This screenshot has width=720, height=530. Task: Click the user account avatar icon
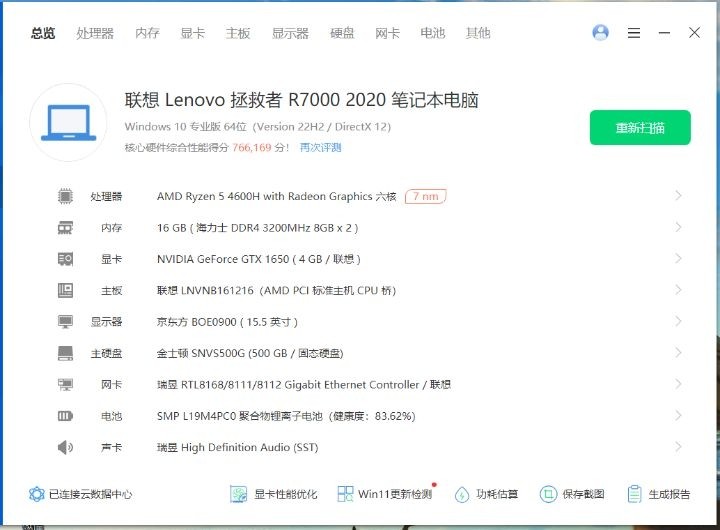coord(600,33)
